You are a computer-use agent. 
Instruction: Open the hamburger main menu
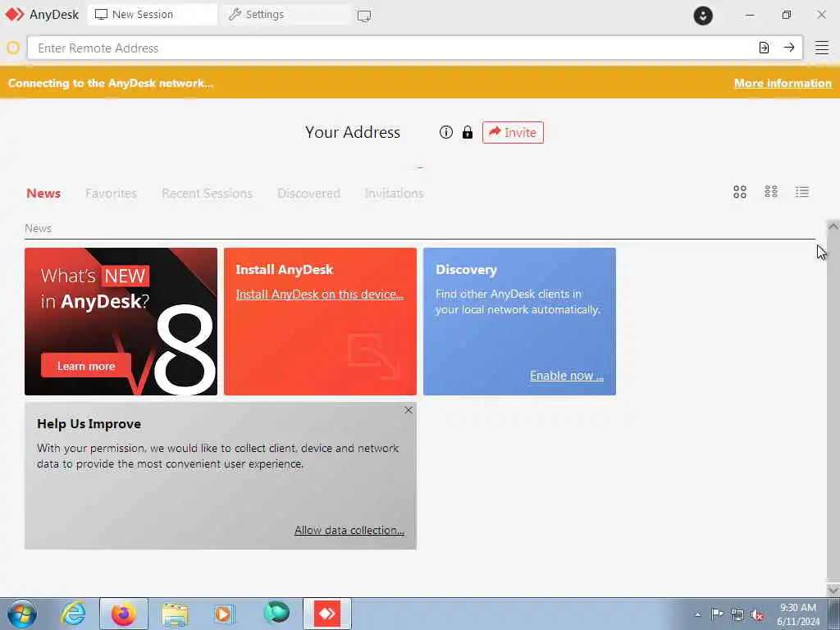pos(822,48)
